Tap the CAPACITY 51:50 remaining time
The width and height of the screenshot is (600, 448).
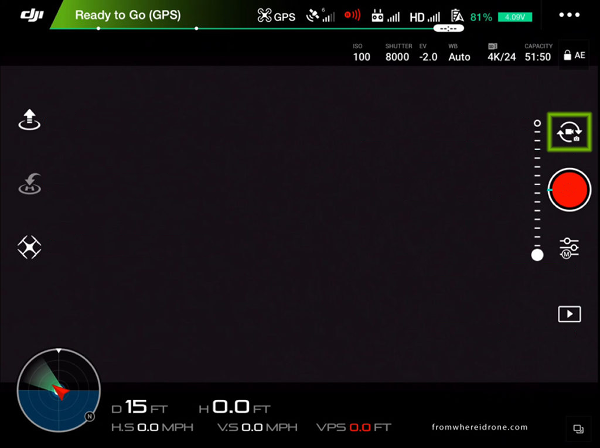point(538,53)
